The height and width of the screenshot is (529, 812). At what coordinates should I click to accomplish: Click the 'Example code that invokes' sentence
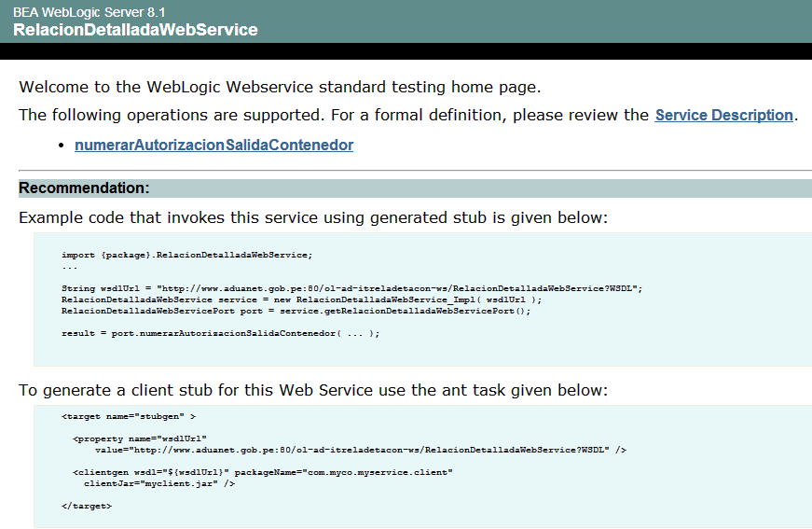point(313,217)
